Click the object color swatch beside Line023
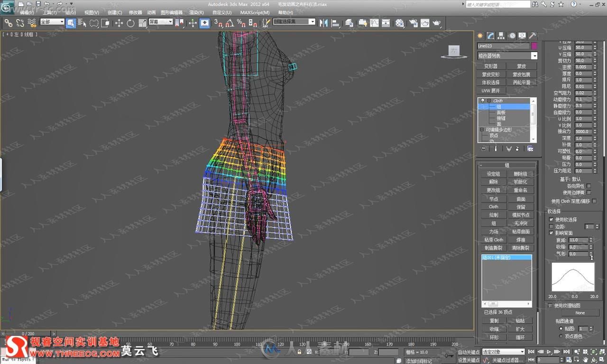The image size is (607, 364). pyautogui.click(x=534, y=46)
